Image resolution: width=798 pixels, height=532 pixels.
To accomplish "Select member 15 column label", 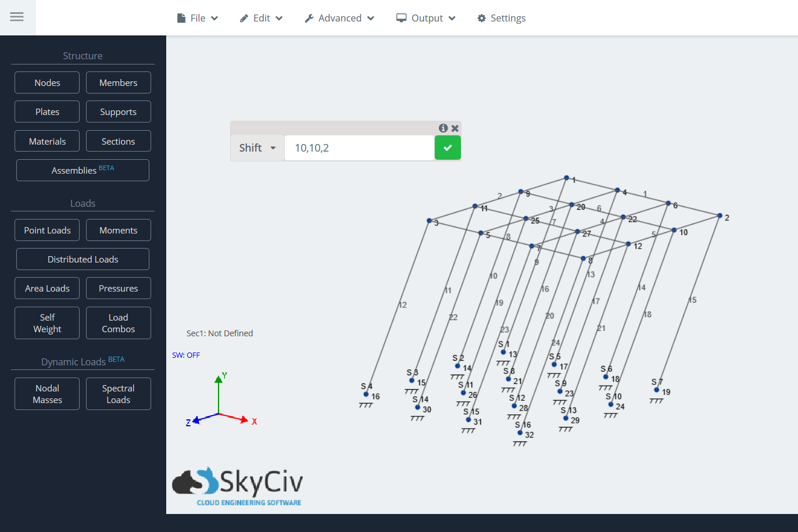I will point(692,300).
